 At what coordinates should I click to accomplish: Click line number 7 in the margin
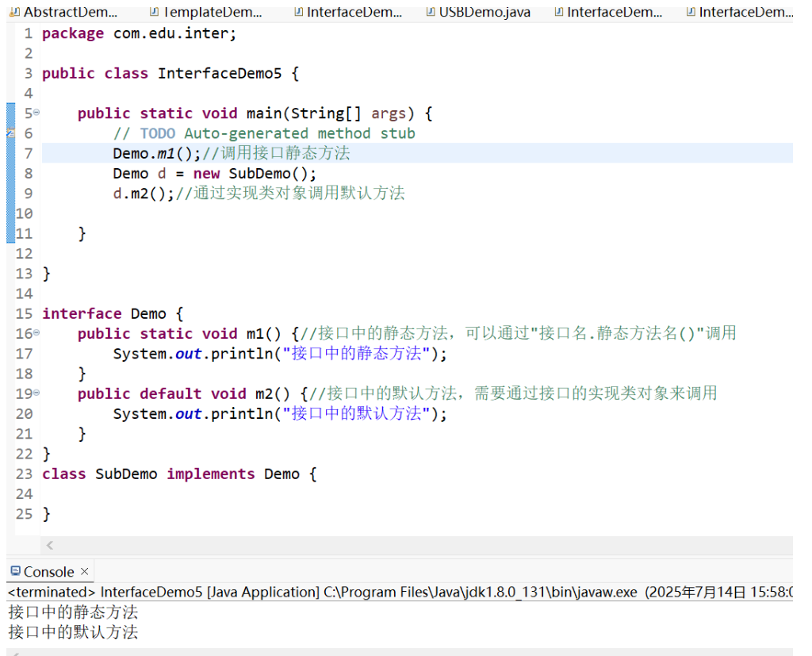pyautogui.click(x=28, y=153)
